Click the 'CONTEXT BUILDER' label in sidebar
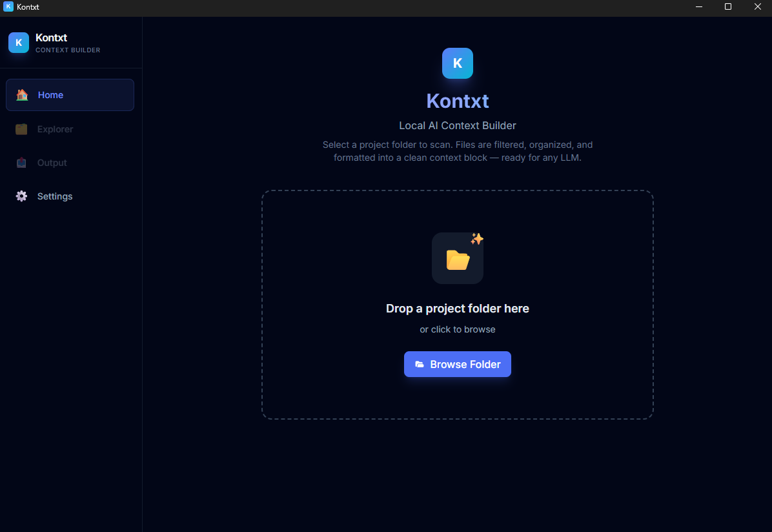The image size is (772, 532). [x=68, y=50]
